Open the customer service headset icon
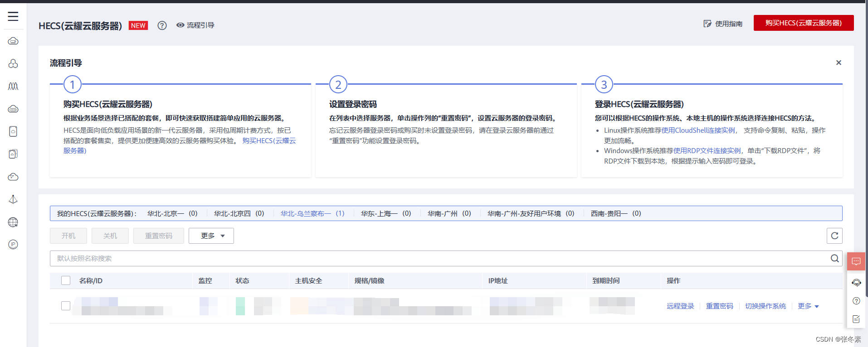The width and height of the screenshot is (868, 347). (x=856, y=283)
